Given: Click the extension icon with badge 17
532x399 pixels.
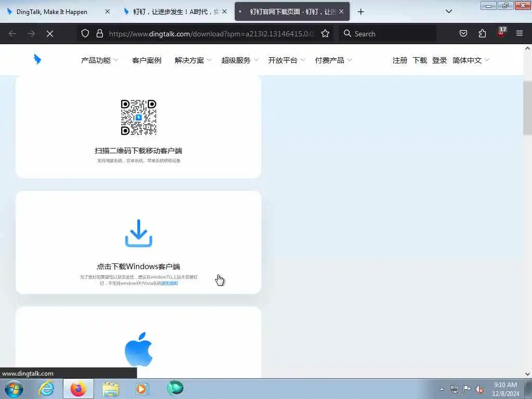Looking at the screenshot, I should tap(501, 33).
